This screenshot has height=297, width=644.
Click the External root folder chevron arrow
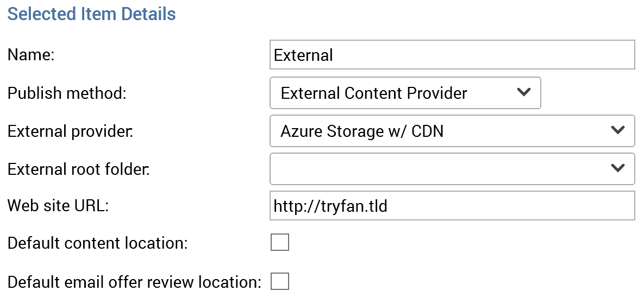[617, 168]
